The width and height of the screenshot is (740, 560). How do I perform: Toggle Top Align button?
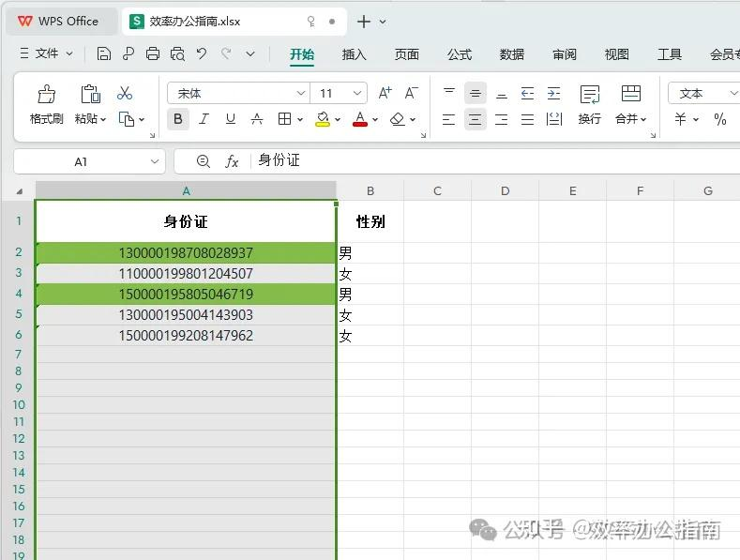(x=449, y=93)
